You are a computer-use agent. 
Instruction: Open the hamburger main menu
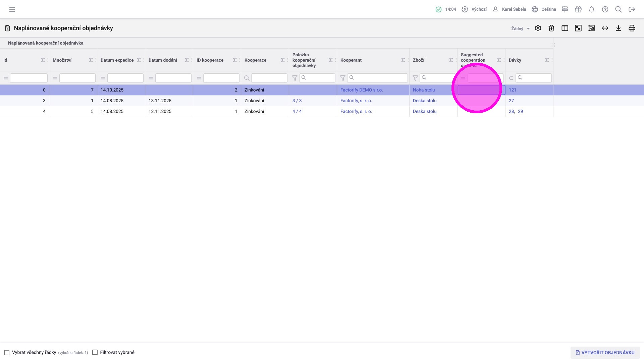coord(12,9)
